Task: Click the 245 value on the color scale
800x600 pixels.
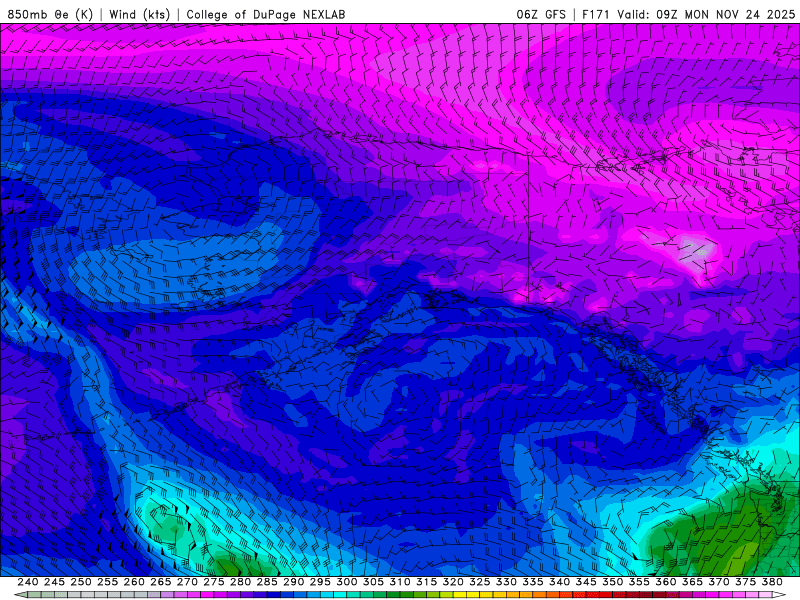Action: pos(54,582)
